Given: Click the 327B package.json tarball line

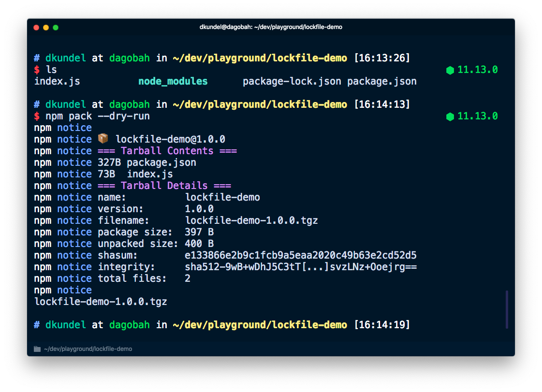Looking at the screenshot, I should point(147,162).
